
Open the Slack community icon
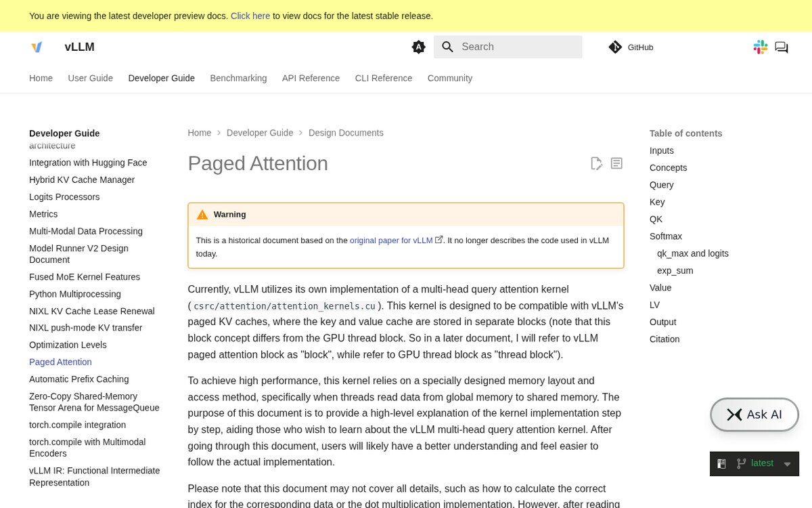pos(761,47)
